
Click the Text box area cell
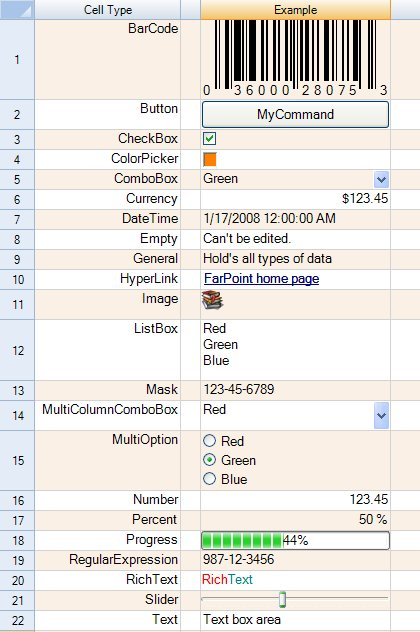click(x=295, y=620)
